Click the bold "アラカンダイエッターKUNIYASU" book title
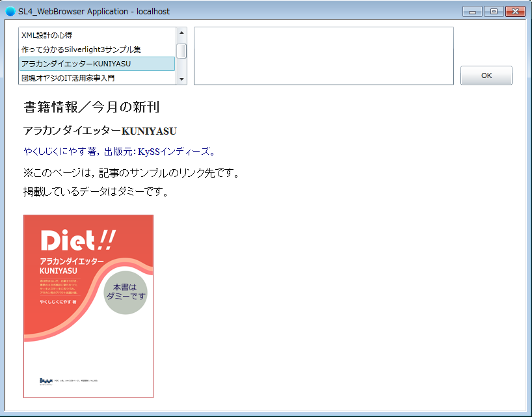 100,131
